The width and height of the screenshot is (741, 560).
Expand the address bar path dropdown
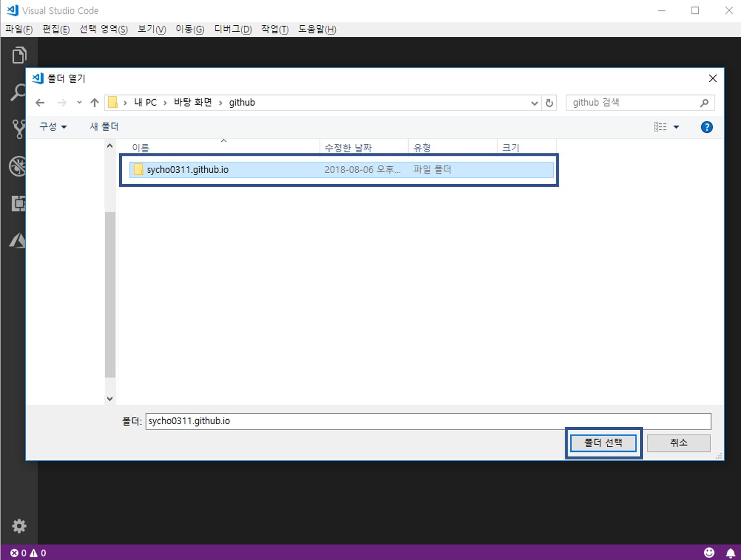point(534,103)
